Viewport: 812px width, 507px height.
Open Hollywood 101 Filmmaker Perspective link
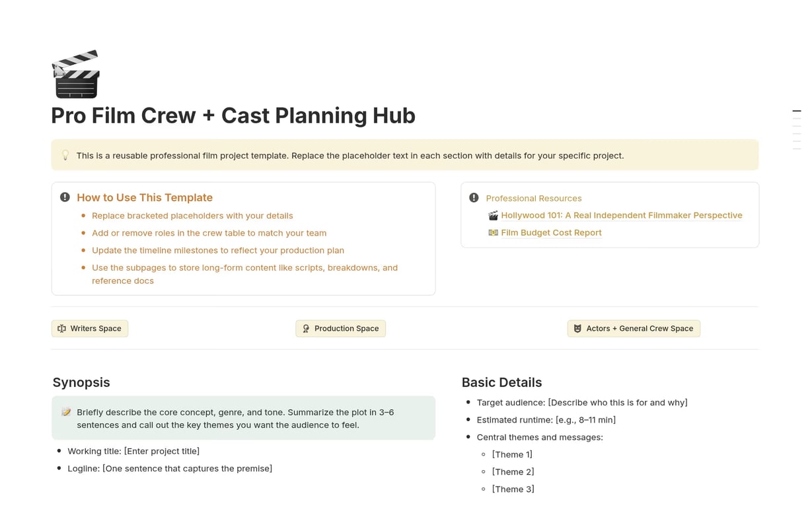pyautogui.click(x=621, y=215)
